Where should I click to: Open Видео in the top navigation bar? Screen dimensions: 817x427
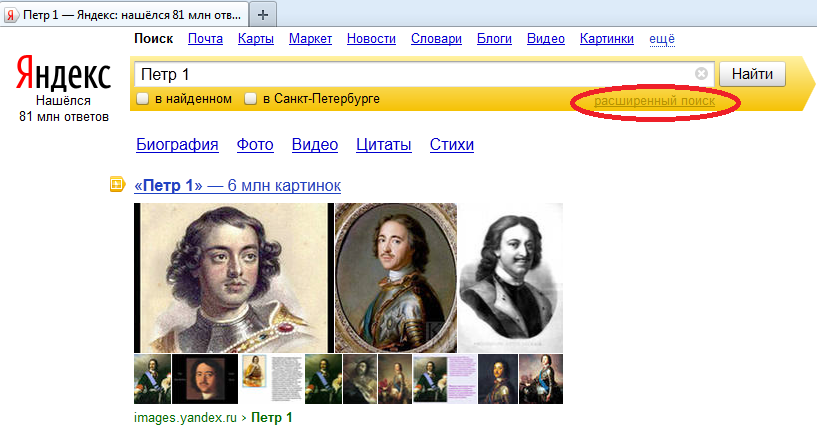click(546, 39)
